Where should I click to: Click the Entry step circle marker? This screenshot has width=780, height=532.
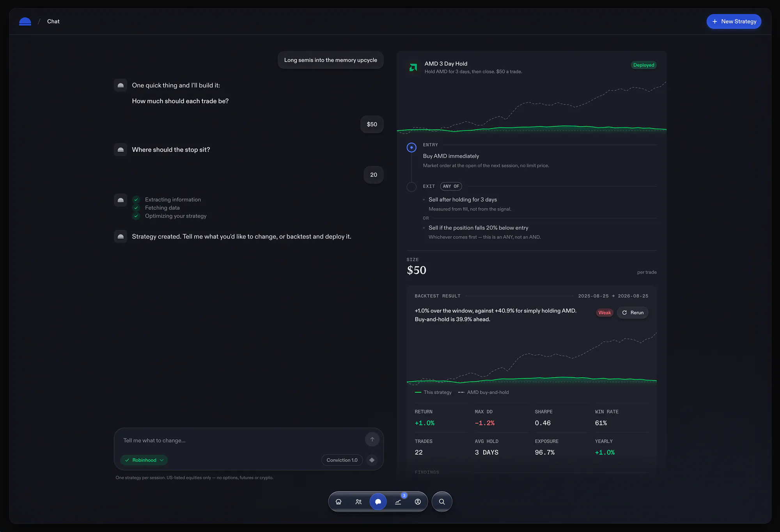point(411,147)
